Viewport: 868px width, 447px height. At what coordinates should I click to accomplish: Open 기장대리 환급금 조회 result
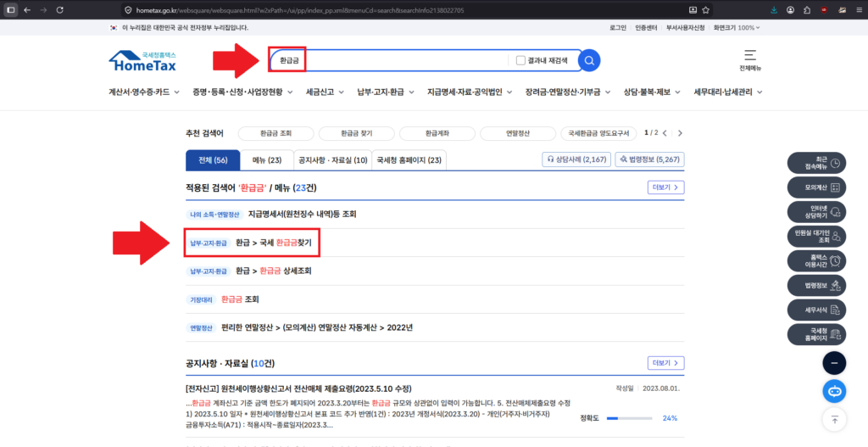(x=240, y=299)
